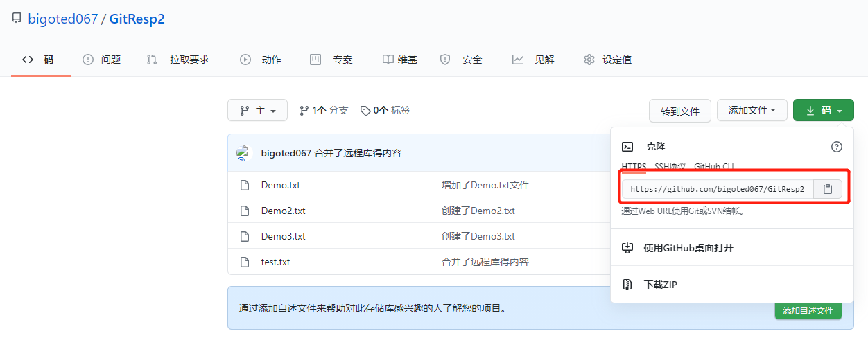
Task: Click the 添加自述文件 button
Action: tap(808, 310)
